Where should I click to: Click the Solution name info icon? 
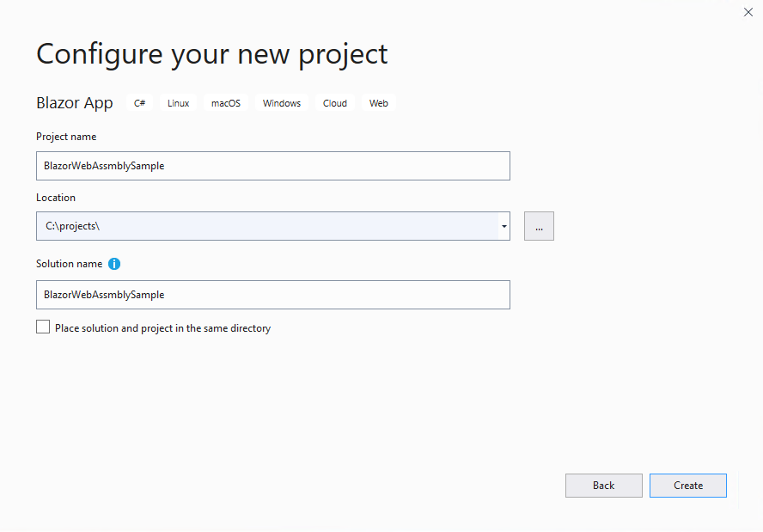point(114,264)
